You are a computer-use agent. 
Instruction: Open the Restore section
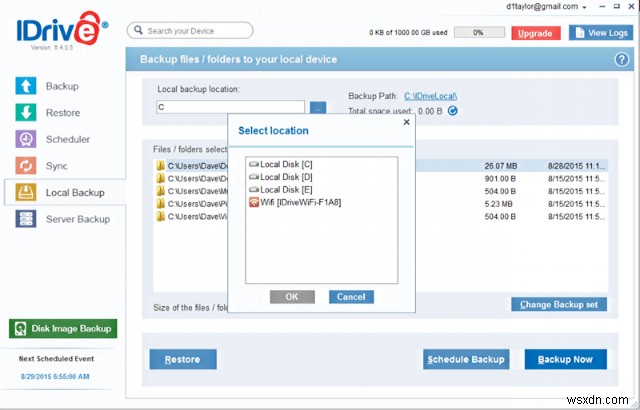pyautogui.click(x=63, y=113)
